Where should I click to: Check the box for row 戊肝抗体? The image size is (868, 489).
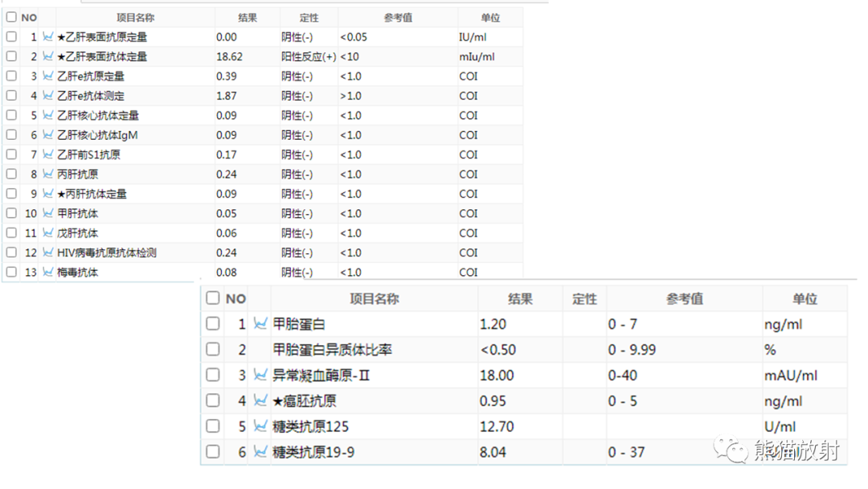click(11, 232)
